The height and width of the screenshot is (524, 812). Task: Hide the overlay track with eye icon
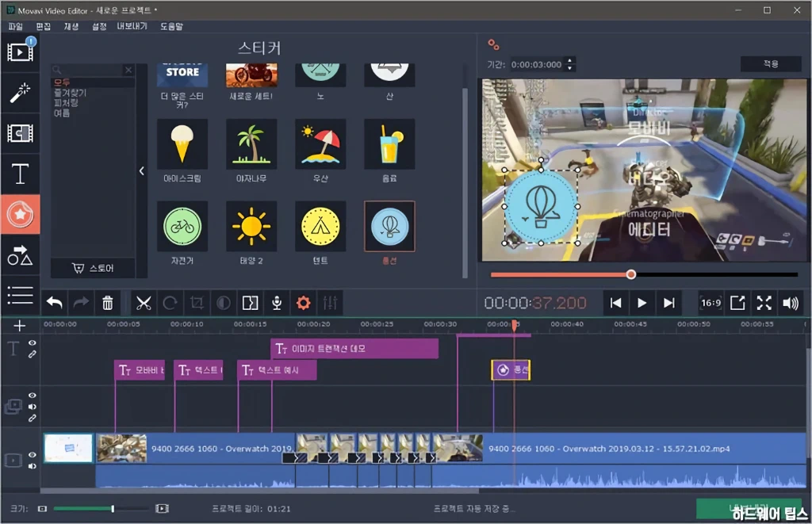click(x=32, y=395)
